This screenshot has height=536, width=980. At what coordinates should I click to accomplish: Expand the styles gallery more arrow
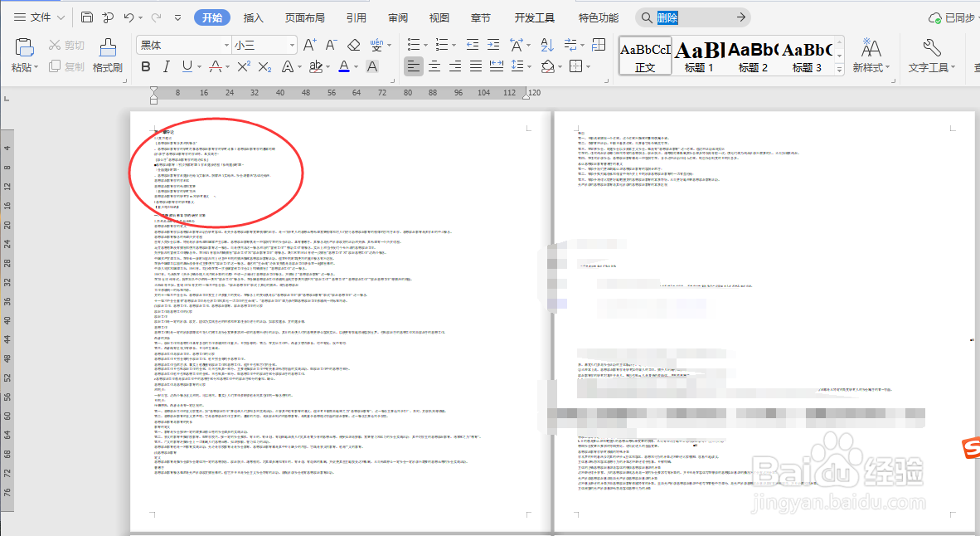point(839,70)
